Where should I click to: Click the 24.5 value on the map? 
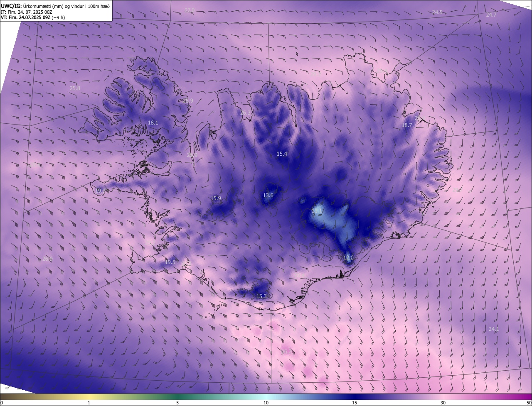pyautogui.click(x=437, y=12)
